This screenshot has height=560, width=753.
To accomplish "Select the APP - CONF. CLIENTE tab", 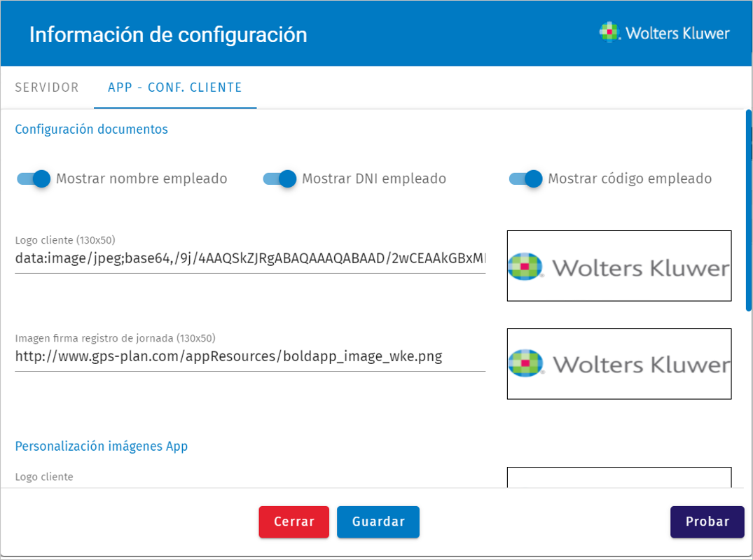I will pyautogui.click(x=175, y=87).
